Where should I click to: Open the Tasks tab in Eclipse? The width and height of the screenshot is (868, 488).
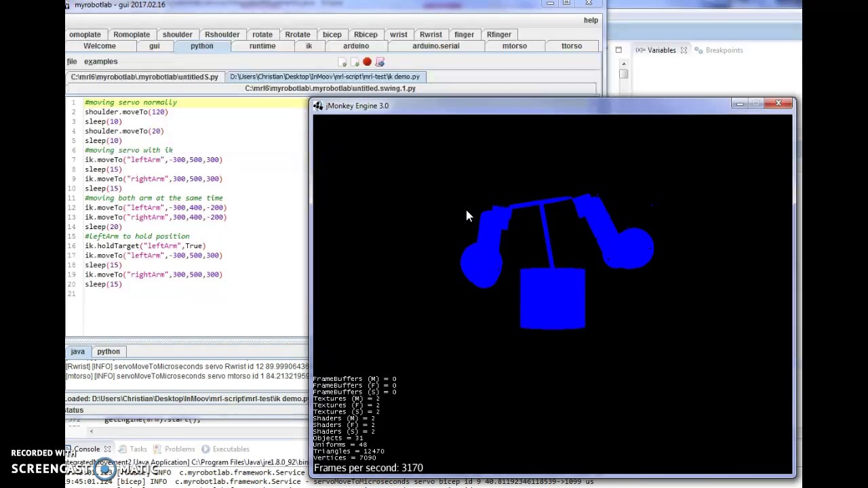138,449
